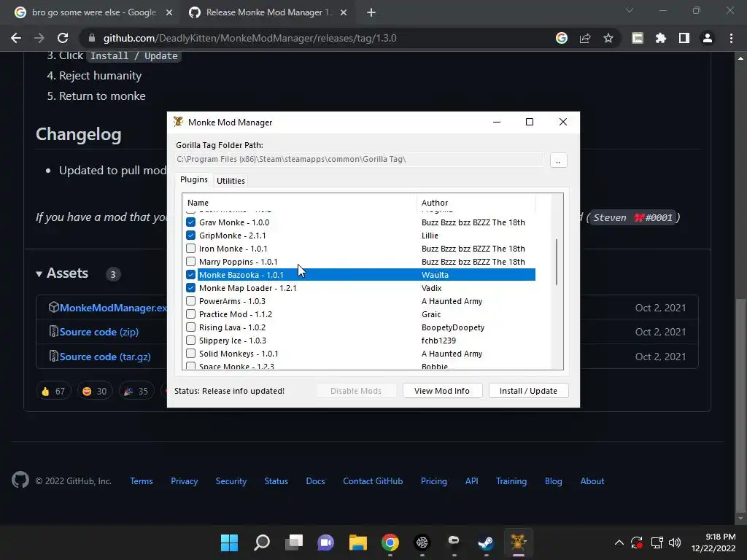Screen dimensions: 747x560
Task: Uncheck Grav Monke - 1.0.0
Action: [190, 222]
